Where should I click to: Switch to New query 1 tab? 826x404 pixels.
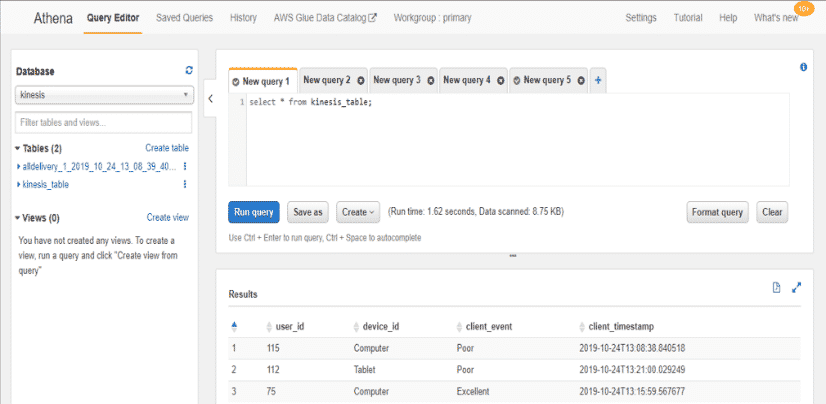coord(262,81)
